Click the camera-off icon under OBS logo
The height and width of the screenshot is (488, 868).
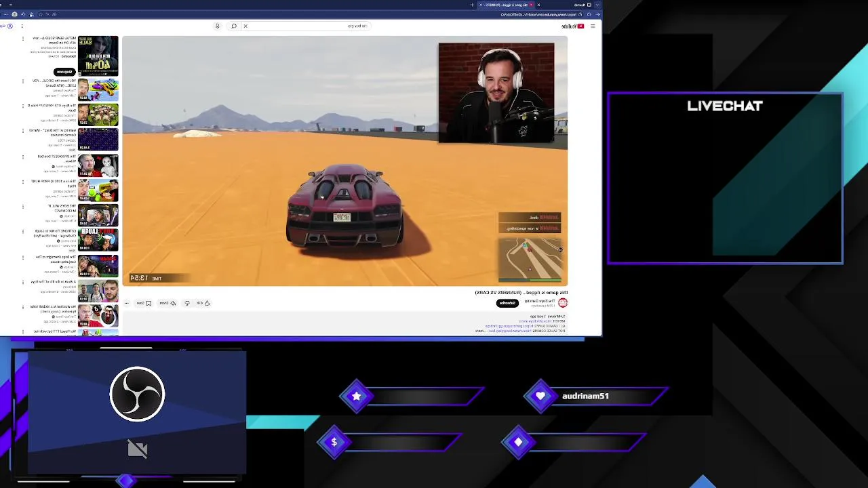click(138, 449)
